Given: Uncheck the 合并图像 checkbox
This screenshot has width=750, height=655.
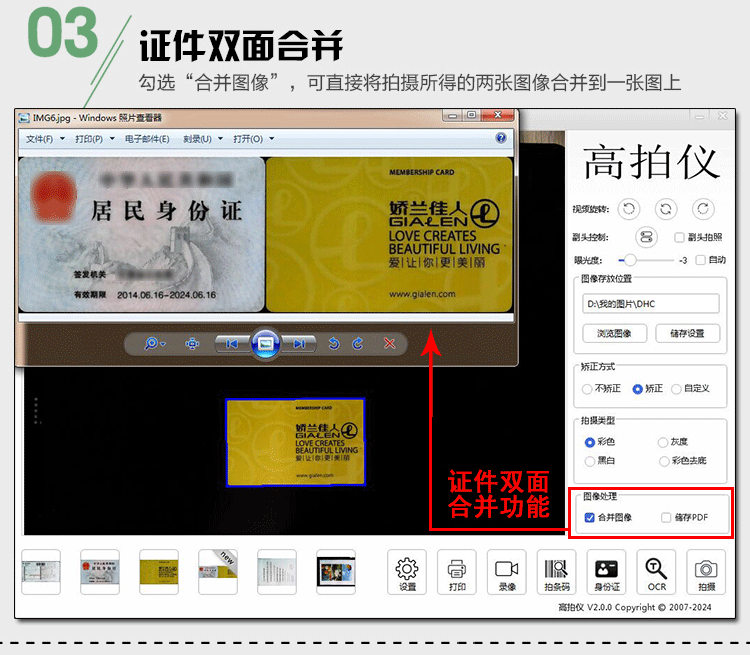Looking at the screenshot, I should (589, 517).
